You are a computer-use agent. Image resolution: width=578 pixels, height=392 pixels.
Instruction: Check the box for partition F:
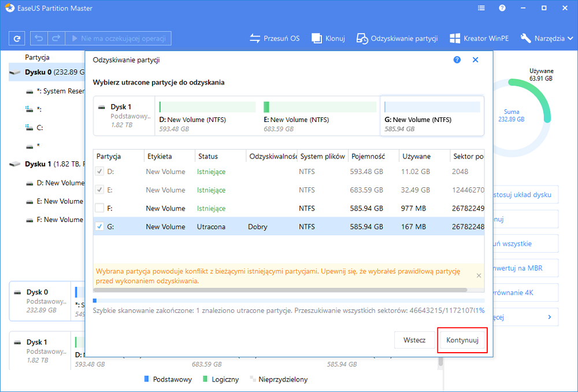pos(99,208)
